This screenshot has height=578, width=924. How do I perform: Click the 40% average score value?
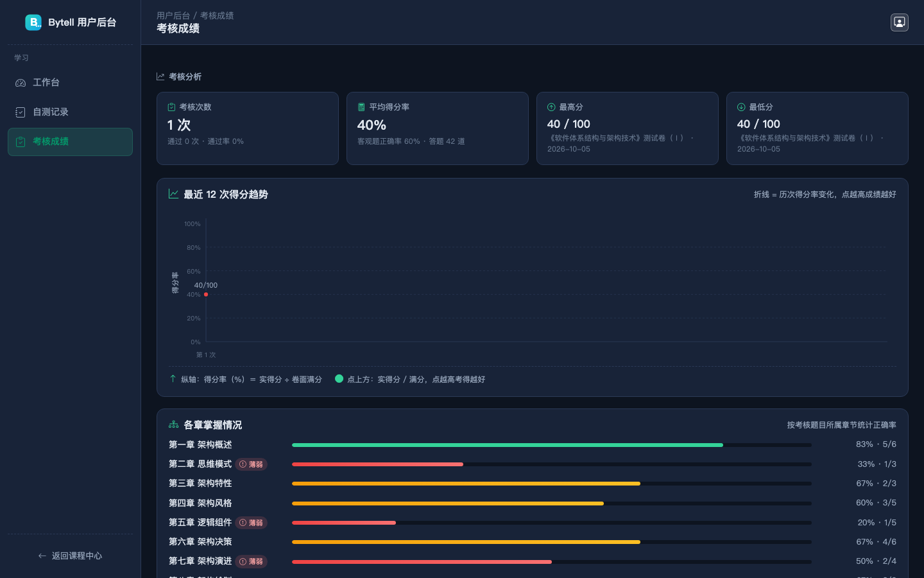pyautogui.click(x=372, y=125)
